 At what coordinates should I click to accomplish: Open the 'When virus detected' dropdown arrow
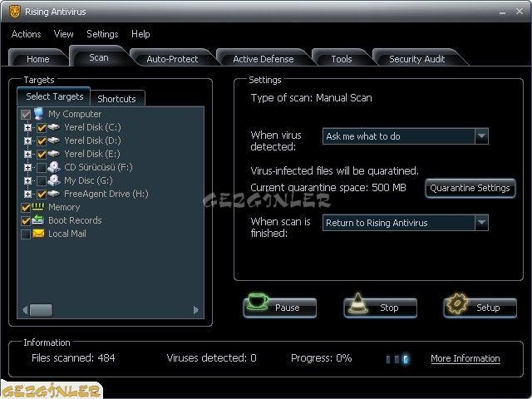pos(481,136)
